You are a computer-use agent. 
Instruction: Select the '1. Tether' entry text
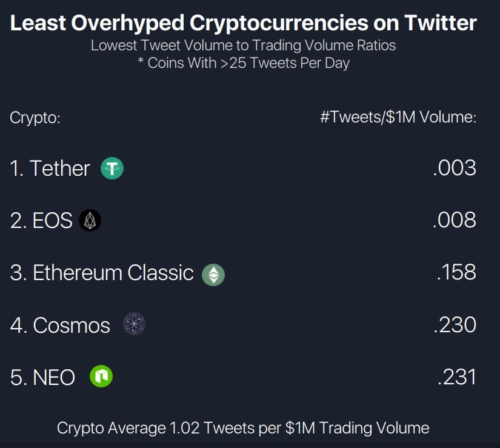(x=50, y=169)
